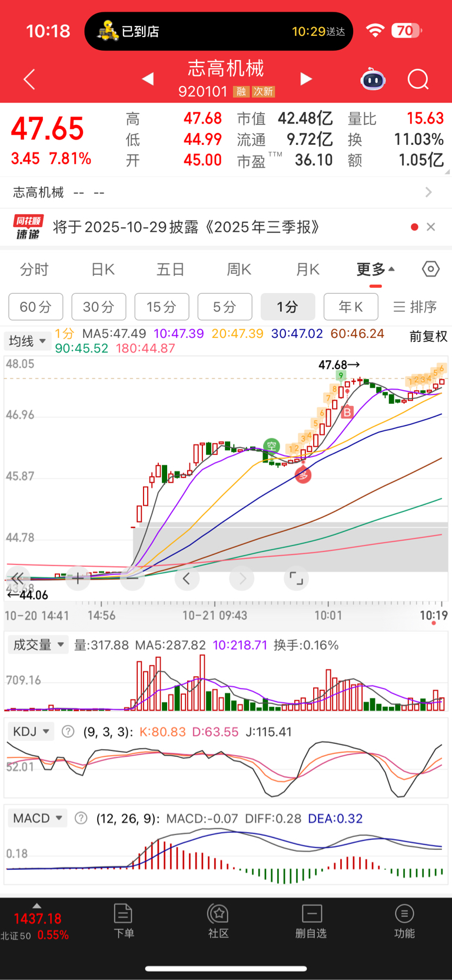Tap the 换 11.03% turnover value
Viewport: 452px width, 980px height.
[x=418, y=139]
